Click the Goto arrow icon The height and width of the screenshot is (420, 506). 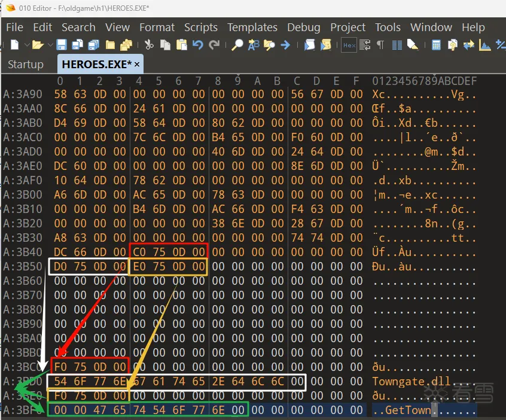[285, 45]
